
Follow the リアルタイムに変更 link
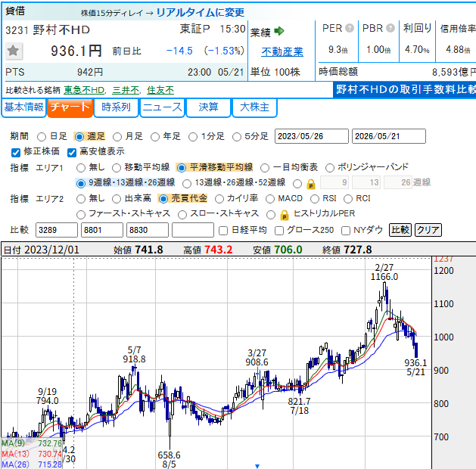click(201, 12)
